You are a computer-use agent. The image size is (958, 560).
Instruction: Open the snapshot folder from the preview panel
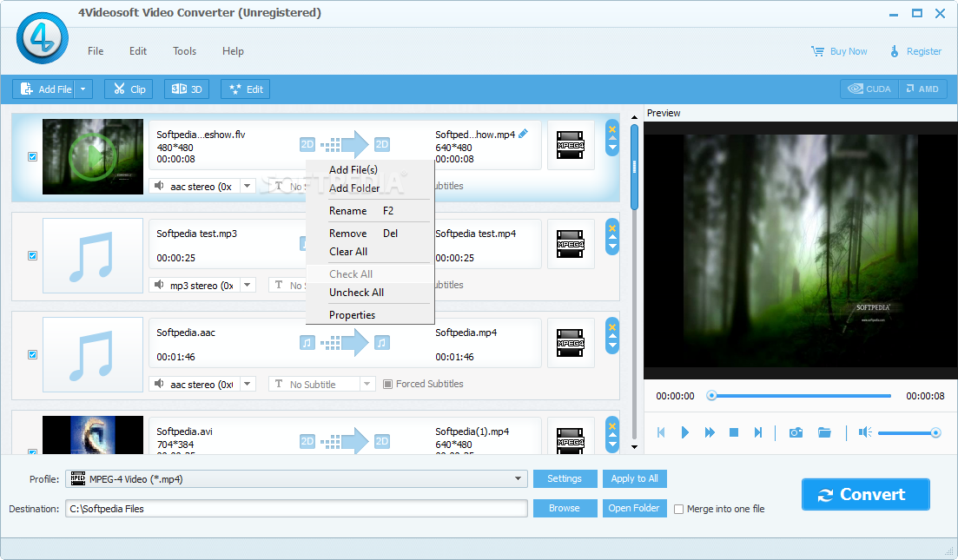(x=824, y=432)
